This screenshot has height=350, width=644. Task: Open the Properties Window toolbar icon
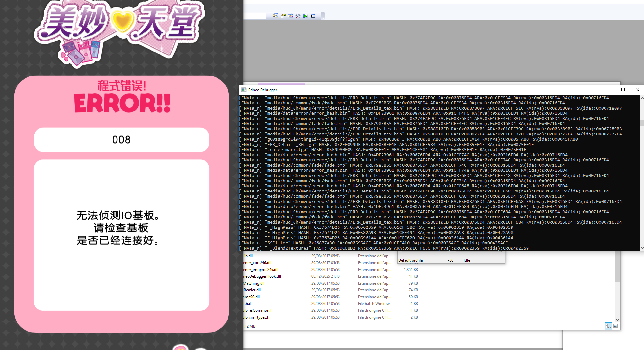[283, 16]
